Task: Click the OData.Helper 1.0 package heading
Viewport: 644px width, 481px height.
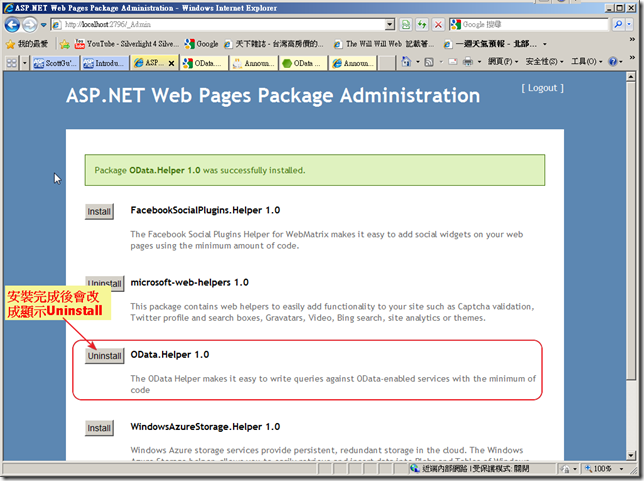Action: [x=170, y=354]
